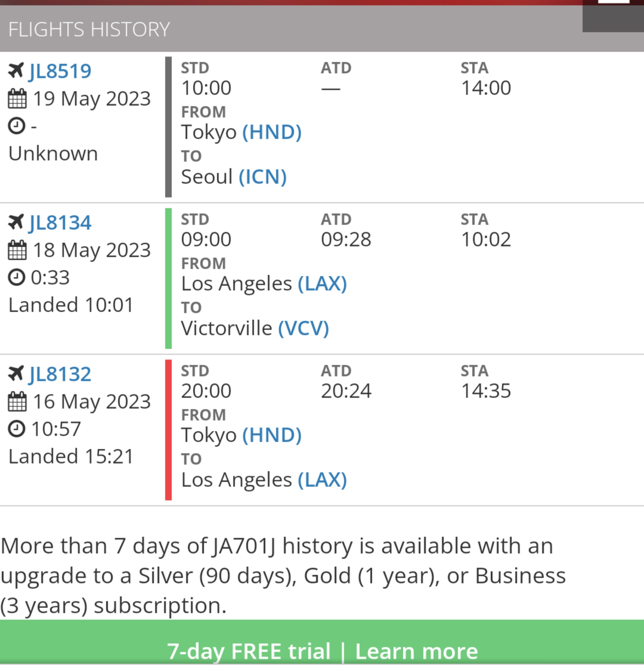Click gray status bar of JL8519 row
Screen dimensions: 644x665
[x=168, y=127]
